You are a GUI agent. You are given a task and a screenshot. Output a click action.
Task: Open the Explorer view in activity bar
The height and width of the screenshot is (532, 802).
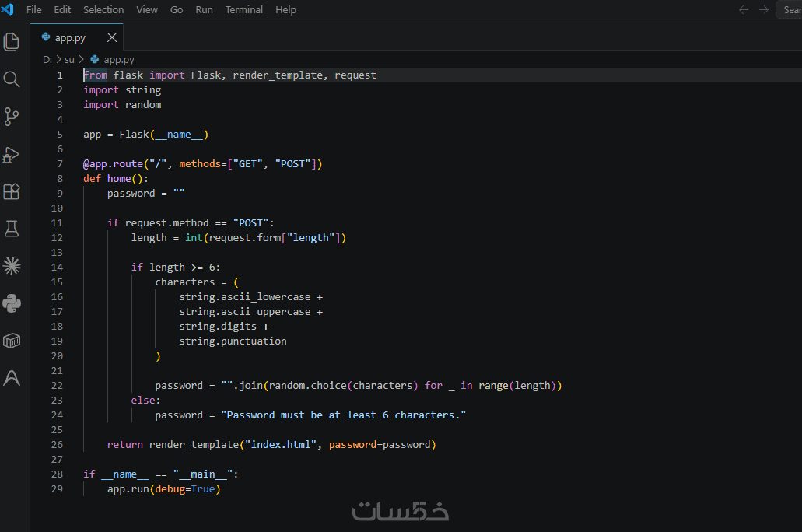tap(11, 42)
